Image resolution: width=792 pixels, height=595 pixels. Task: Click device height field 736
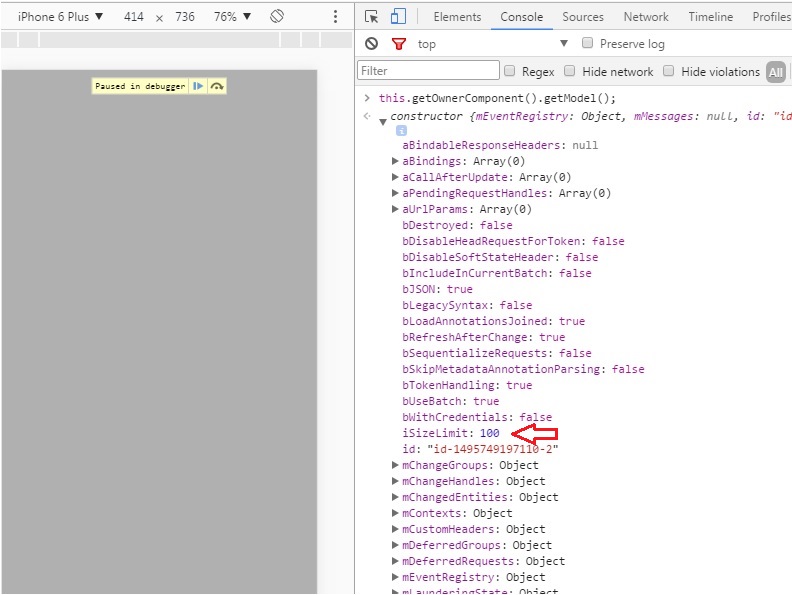coord(185,17)
